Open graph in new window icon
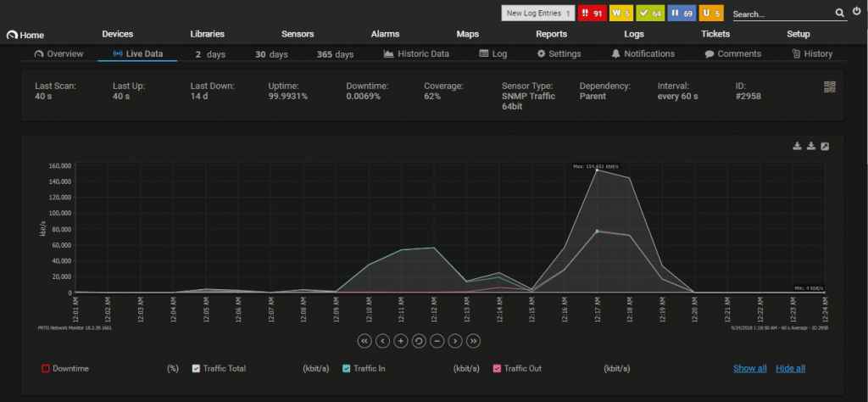 (x=825, y=147)
